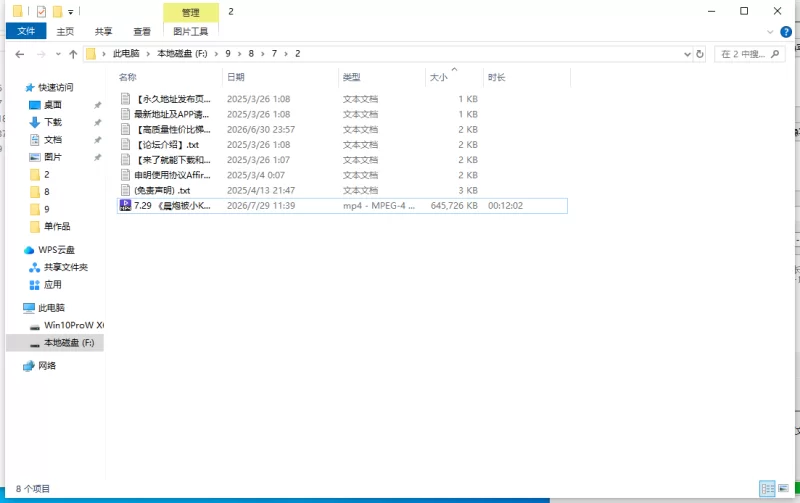Image resolution: width=800 pixels, height=503 pixels.
Task: Select 【永久地址发布页 text file
Action: click(x=172, y=99)
